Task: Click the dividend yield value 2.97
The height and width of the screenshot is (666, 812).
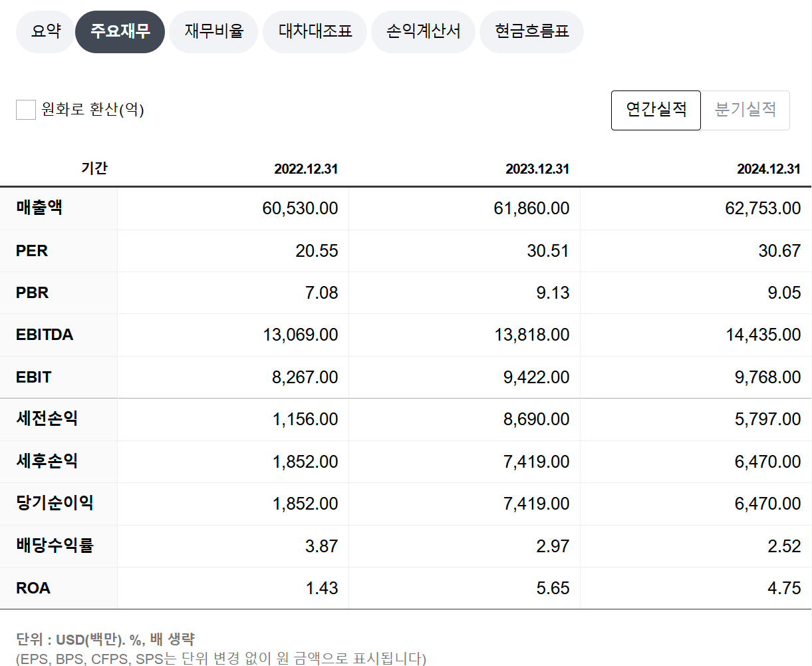Action: point(553,546)
